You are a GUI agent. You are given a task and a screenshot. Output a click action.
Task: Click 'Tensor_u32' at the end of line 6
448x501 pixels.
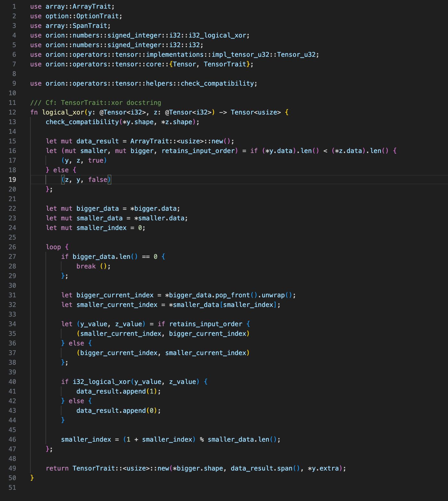point(296,55)
